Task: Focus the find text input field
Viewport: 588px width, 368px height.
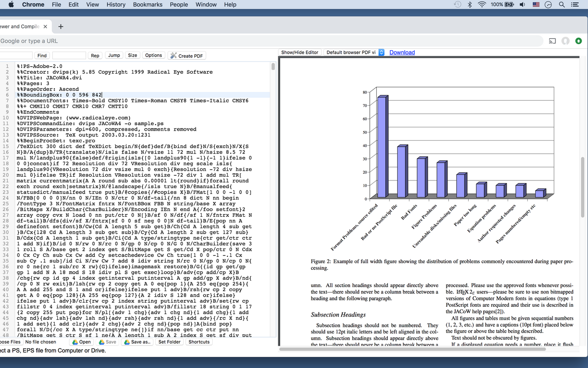Action: click(x=16, y=56)
